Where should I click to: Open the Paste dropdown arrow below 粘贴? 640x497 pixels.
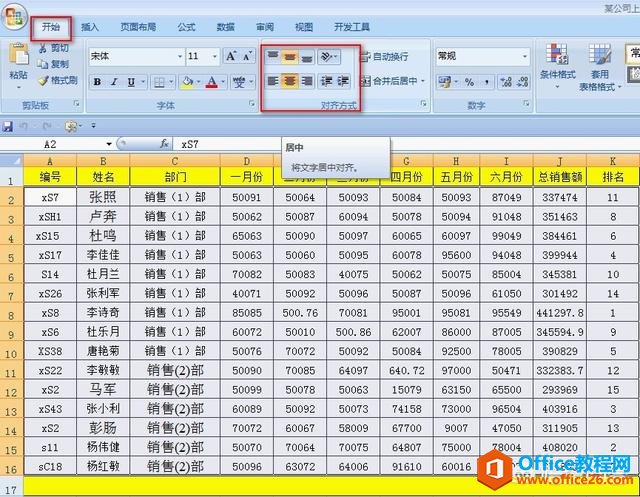click(19, 87)
